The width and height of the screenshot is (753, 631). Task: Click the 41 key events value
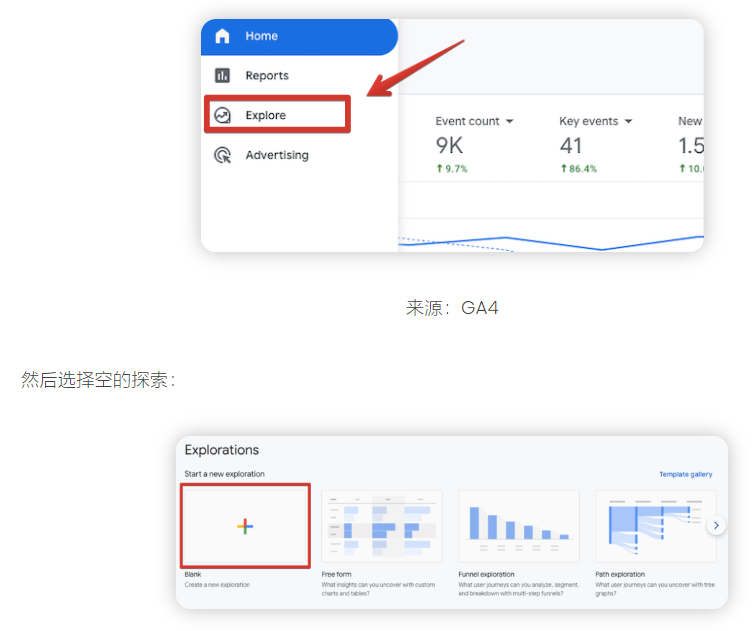click(571, 146)
